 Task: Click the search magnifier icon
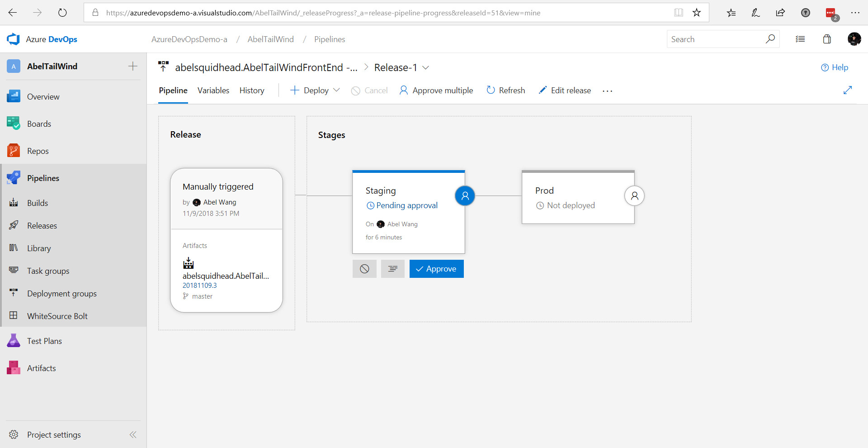(770, 39)
